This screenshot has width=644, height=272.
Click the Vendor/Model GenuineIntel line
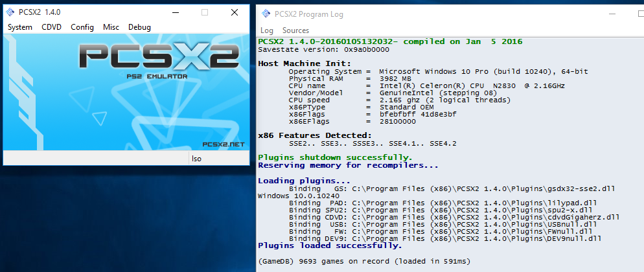(393, 93)
